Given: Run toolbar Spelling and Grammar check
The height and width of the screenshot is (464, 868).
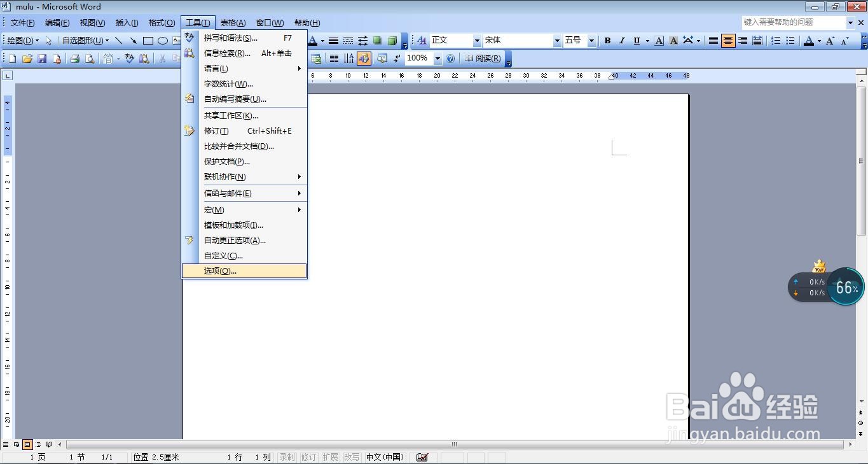Looking at the screenshot, I should (129, 59).
